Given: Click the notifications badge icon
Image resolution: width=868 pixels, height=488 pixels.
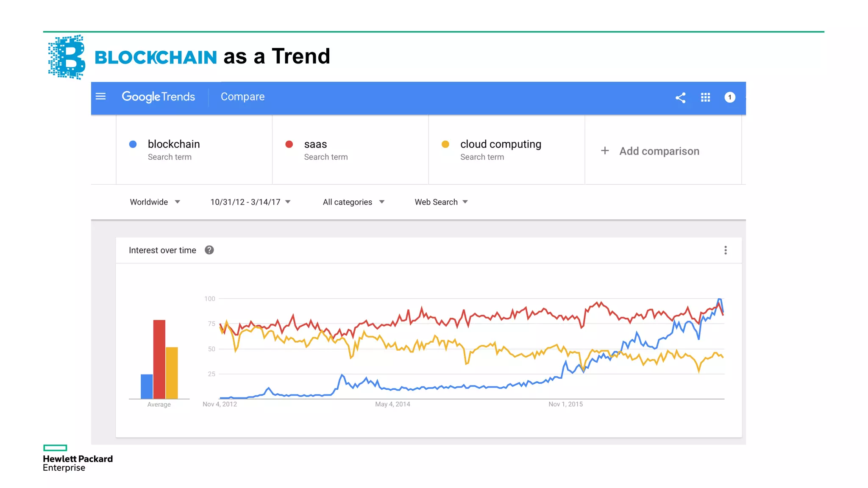Looking at the screenshot, I should pyautogui.click(x=729, y=97).
